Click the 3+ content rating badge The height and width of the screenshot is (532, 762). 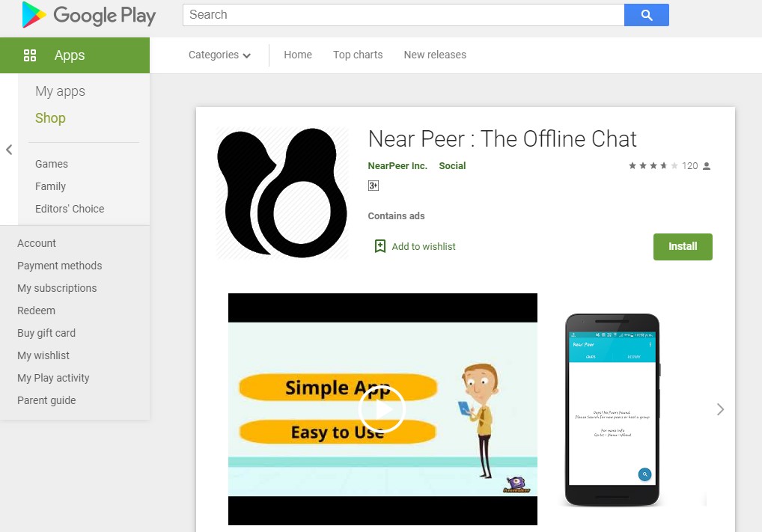coord(374,186)
